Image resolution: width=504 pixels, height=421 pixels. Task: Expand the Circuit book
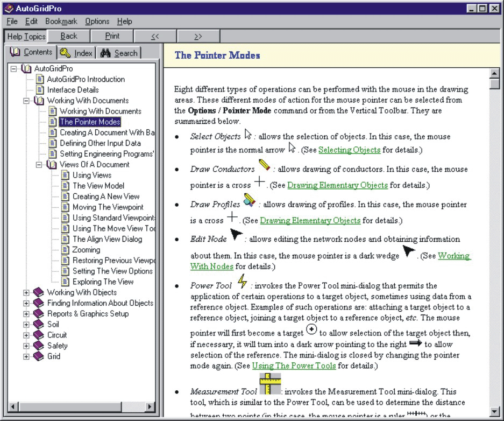(26, 335)
